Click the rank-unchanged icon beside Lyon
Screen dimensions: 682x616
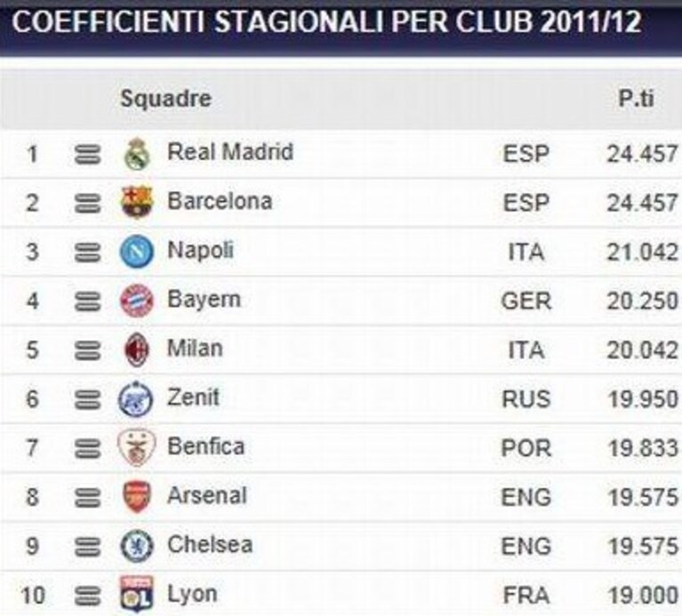[x=87, y=596]
